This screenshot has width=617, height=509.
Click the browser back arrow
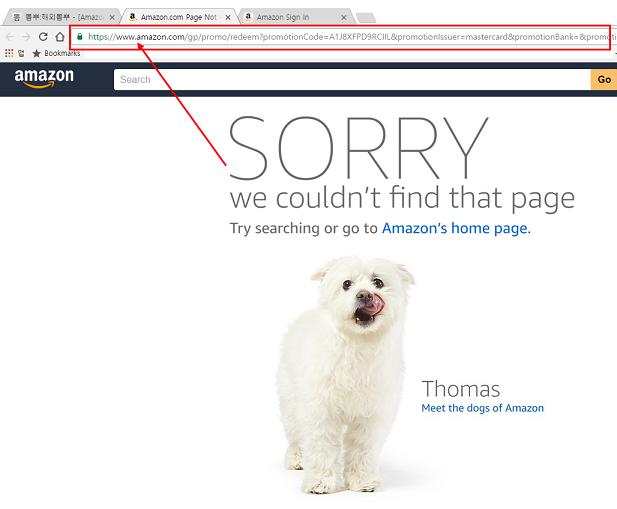coord(10,37)
